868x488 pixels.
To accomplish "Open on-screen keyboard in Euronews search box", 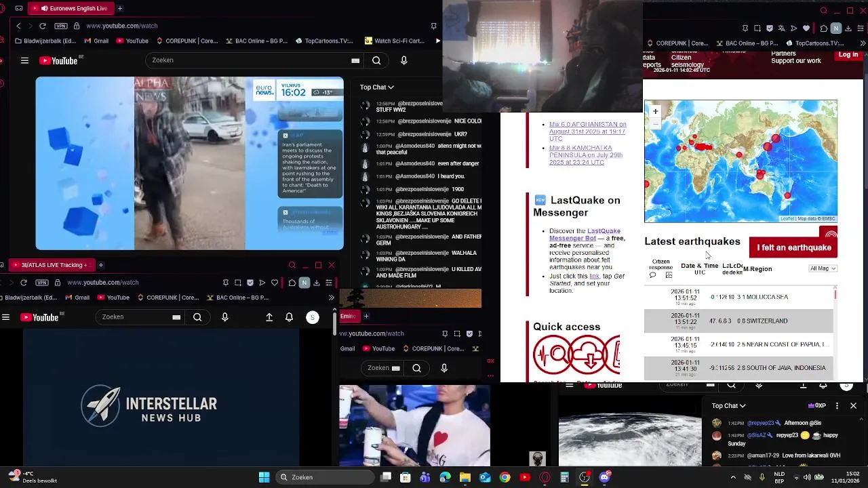I will point(355,60).
